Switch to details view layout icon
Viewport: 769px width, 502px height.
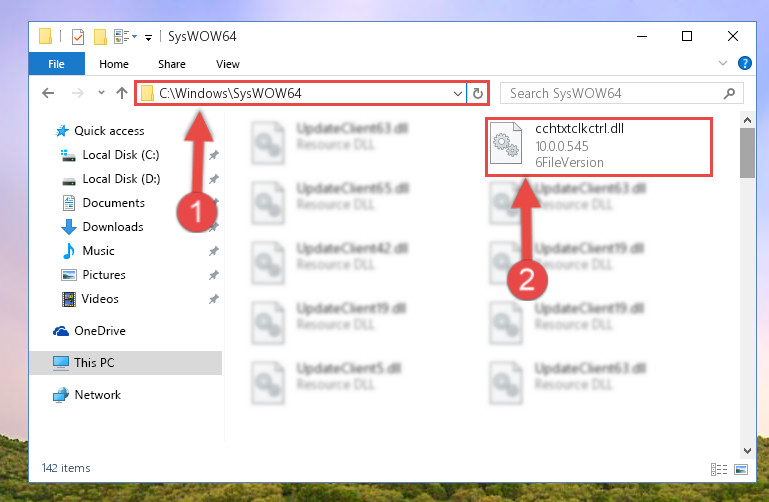tap(718, 469)
